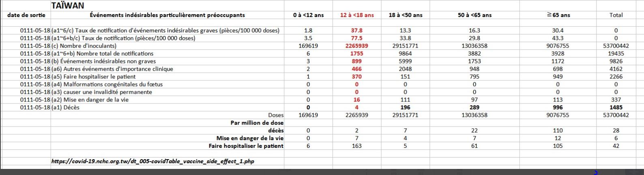The image size is (644, 175).
Task: Select the "0 à <12 ans" header cell
Action: click(308, 15)
